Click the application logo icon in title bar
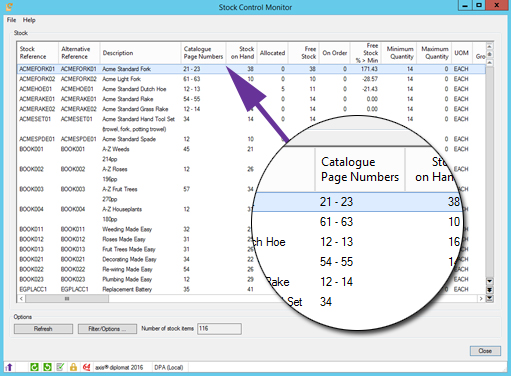The image size is (511, 376). 9,6
